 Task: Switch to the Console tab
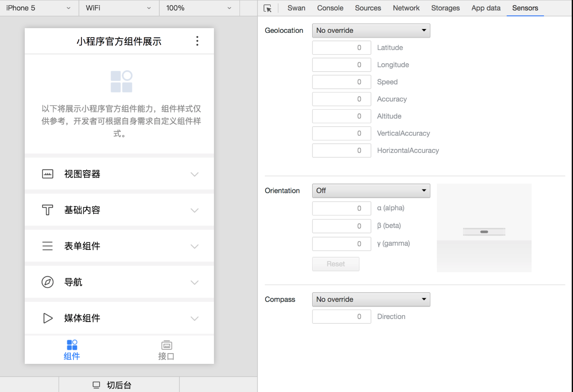click(330, 8)
